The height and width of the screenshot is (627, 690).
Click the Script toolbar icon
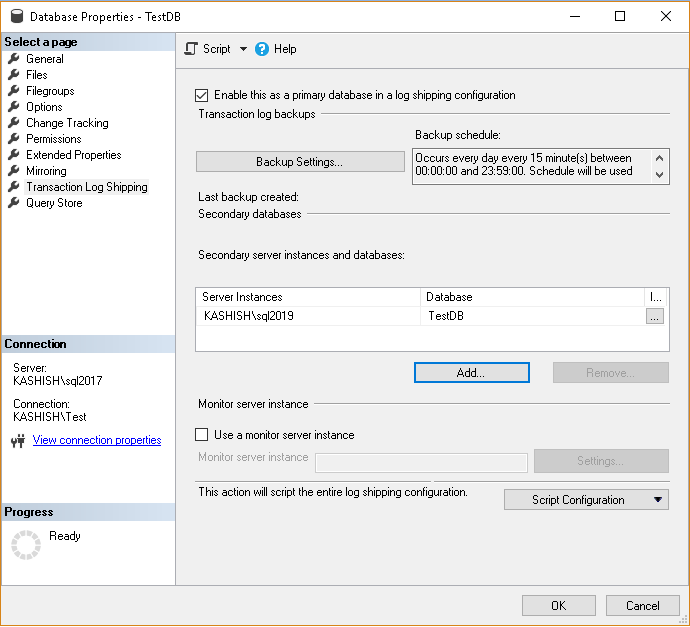click(x=191, y=49)
